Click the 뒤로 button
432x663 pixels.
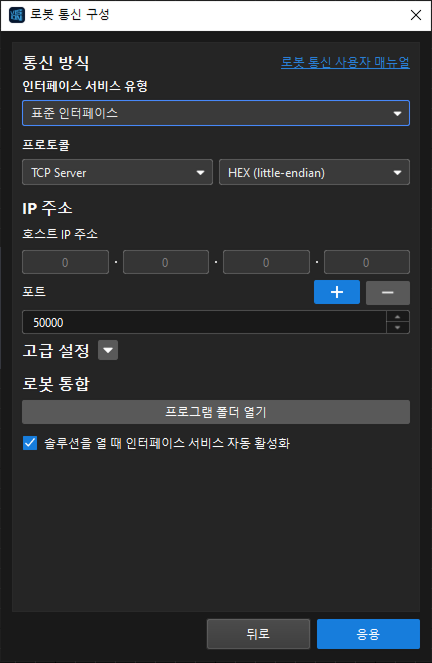point(258,634)
